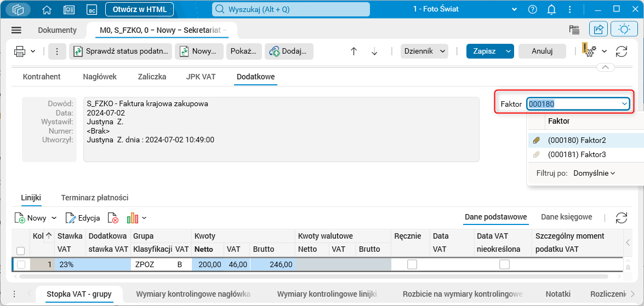This screenshot has width=644, height=306.
Task: Click the pencil icon beside Faktor2
Action: (536, 140)
